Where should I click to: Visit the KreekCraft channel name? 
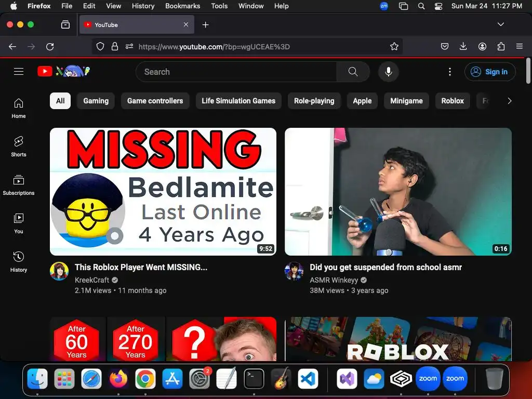[x=92, y=280]
